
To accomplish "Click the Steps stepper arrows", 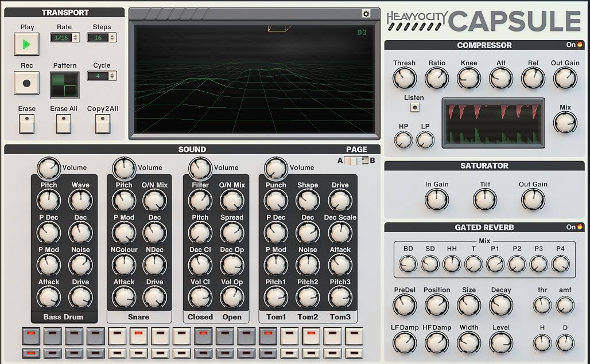I will pyautogui.click(x=112, y=38).
